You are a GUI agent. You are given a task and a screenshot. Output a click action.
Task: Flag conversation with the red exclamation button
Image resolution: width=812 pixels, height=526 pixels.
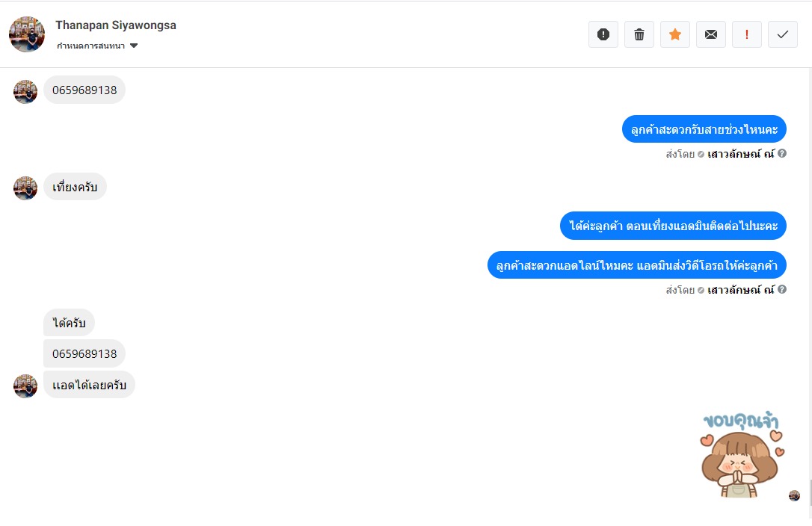pyautogui.click(x=747, y=34)
